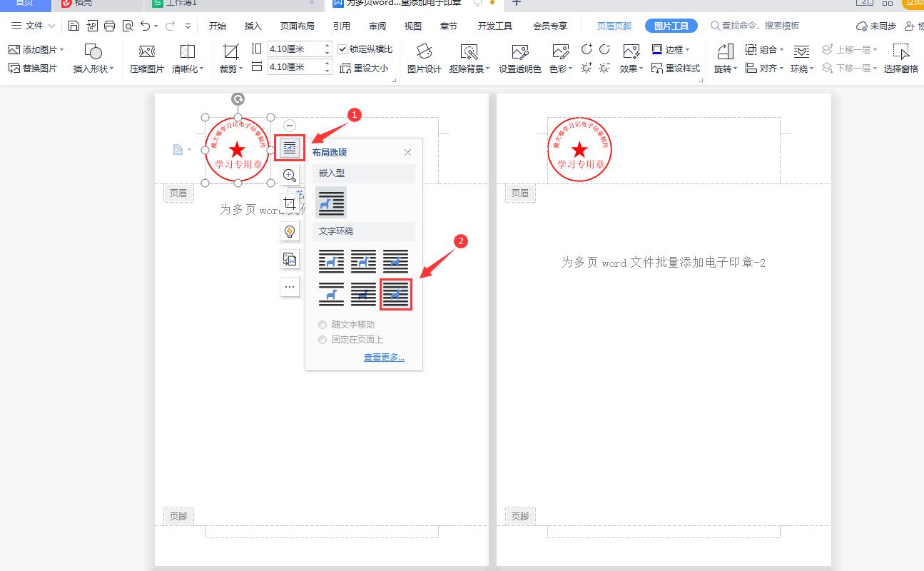Open 边框 (Border) dropdown
This screenshot has height=571, width=924.
pos(671,49)
